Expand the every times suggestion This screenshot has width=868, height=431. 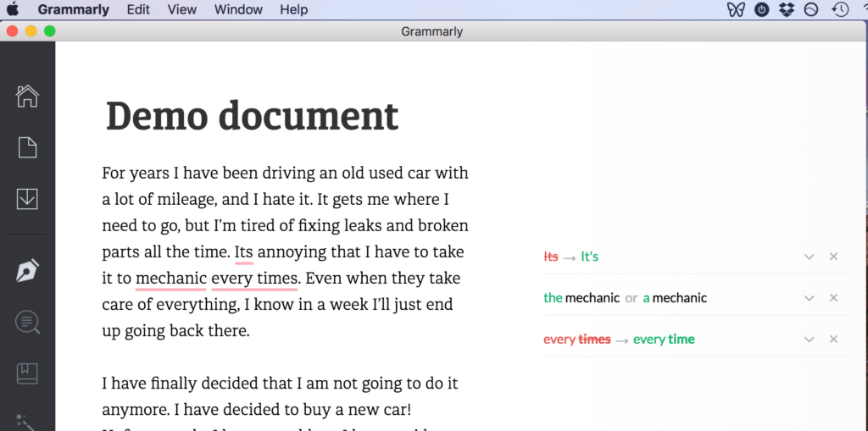(x=810, y=340)
